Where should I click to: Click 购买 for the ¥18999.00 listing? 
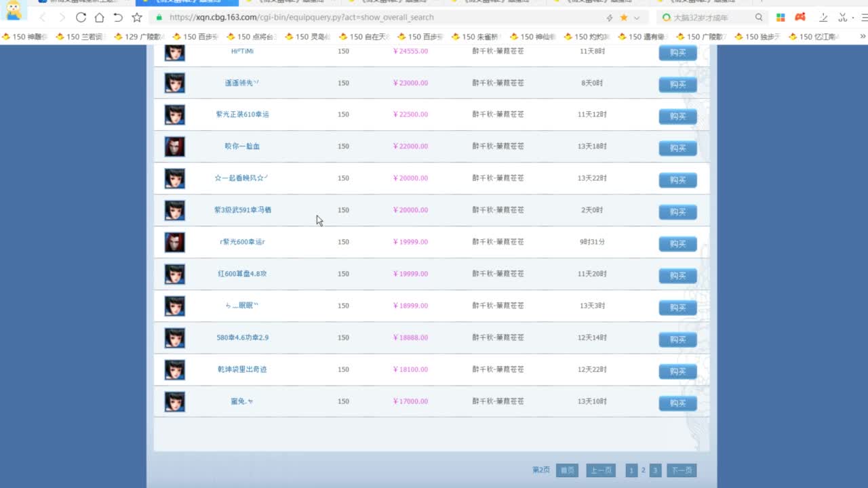(677, 308)
